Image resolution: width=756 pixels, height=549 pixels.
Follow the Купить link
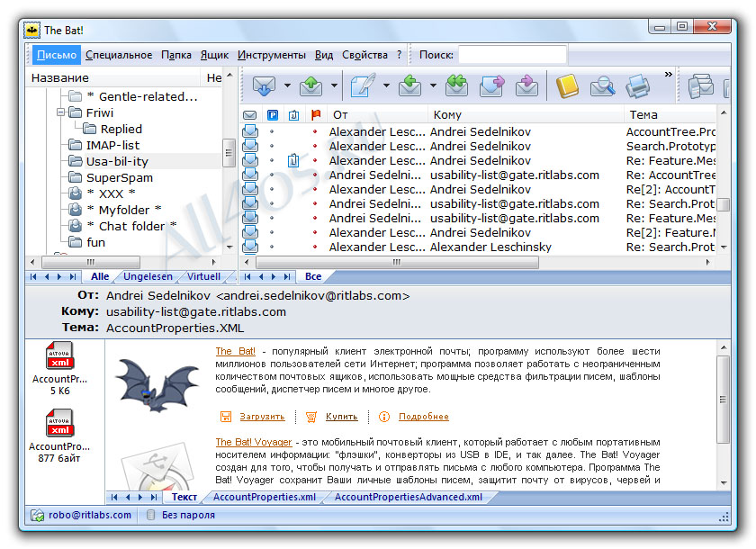[x=341, y=417]
